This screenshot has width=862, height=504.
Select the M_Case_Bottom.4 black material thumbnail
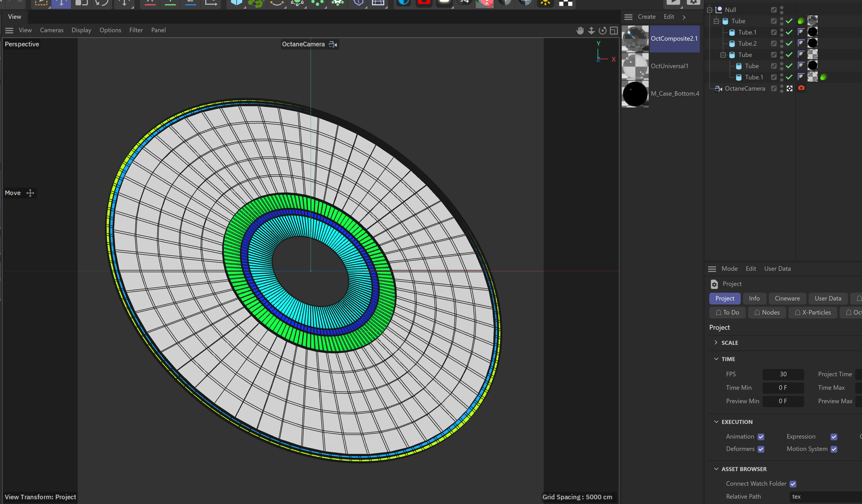point(635,94)
